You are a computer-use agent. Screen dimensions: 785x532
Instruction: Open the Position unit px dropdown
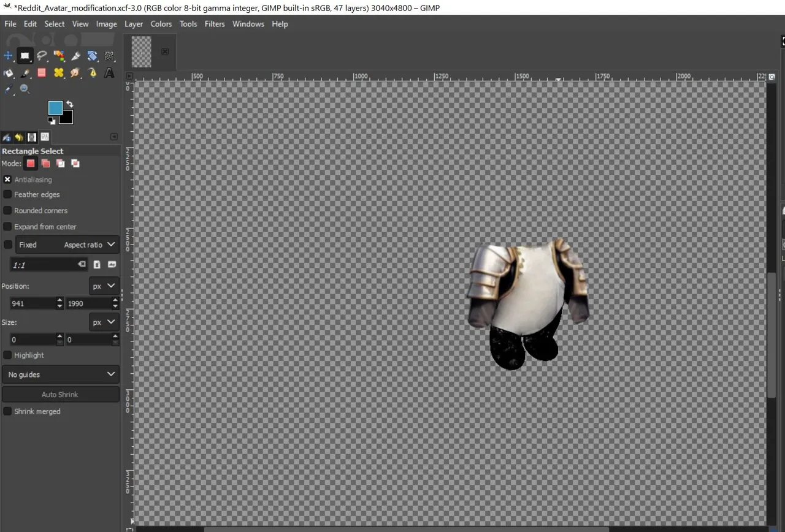pos(104,286)
